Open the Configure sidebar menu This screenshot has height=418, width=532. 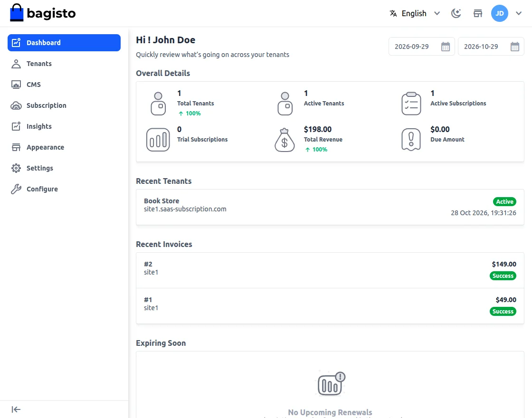coord(64,189)
